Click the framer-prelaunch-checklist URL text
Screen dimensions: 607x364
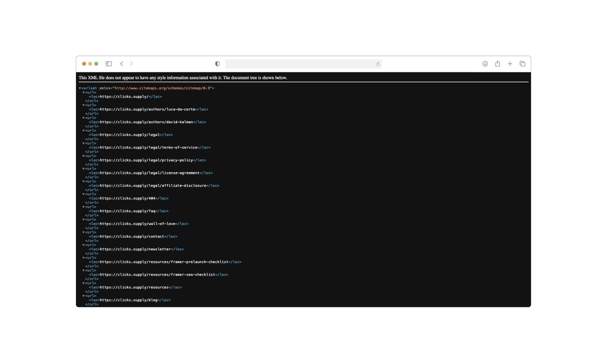164,262
